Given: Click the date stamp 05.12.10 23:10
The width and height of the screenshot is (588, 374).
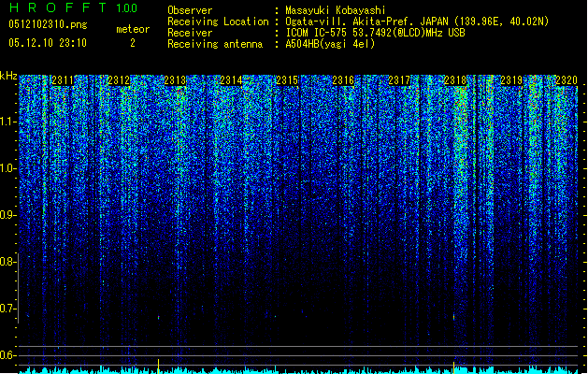Looking at the screenshot, I should 48,43.
